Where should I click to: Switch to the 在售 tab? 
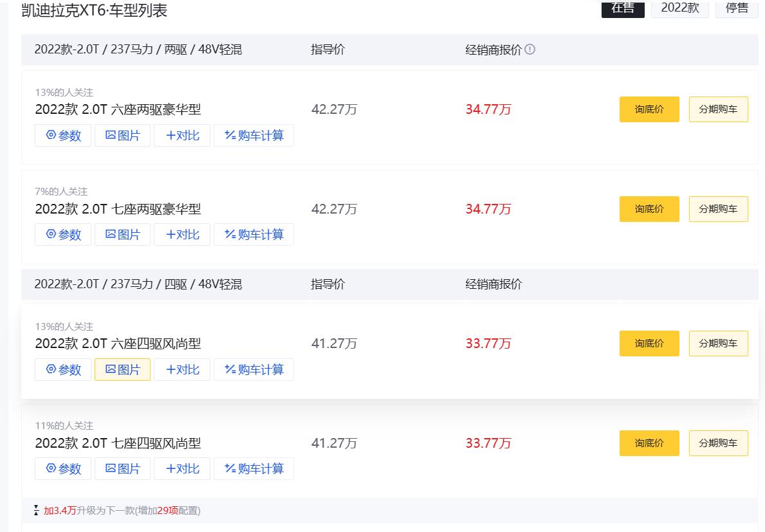pos(623,8)
